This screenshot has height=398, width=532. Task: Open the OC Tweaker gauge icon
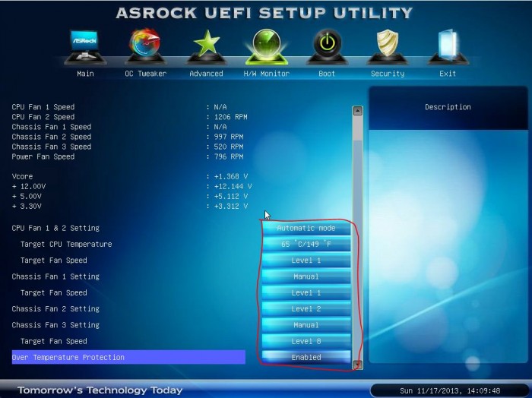coord(146,47)
